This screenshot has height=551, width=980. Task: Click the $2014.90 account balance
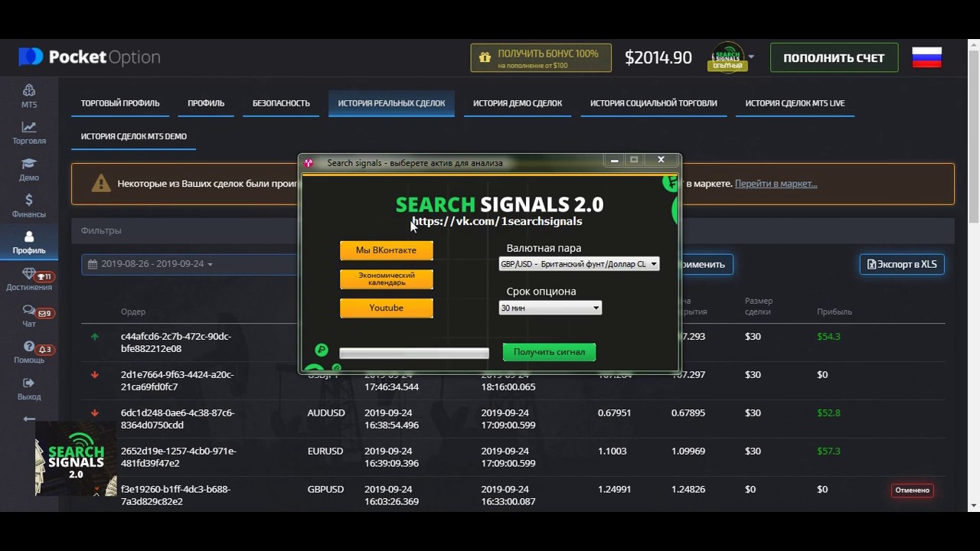click(x=658, y=57)
